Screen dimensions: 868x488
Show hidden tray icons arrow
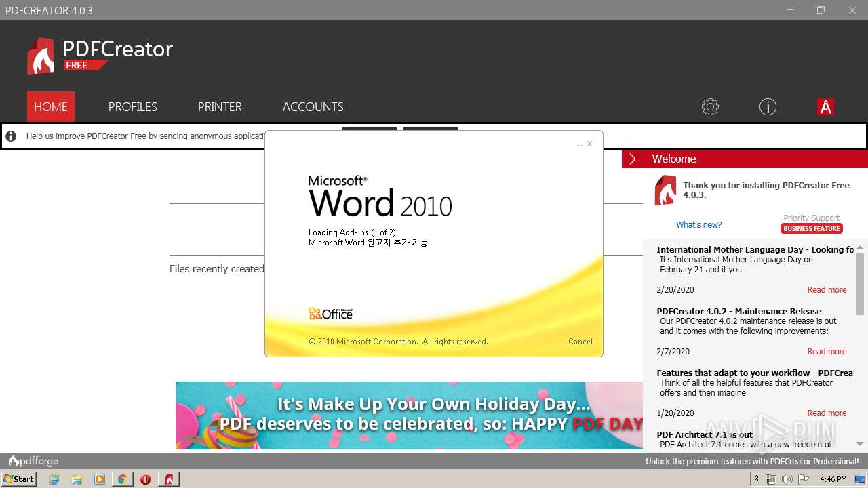757,479
